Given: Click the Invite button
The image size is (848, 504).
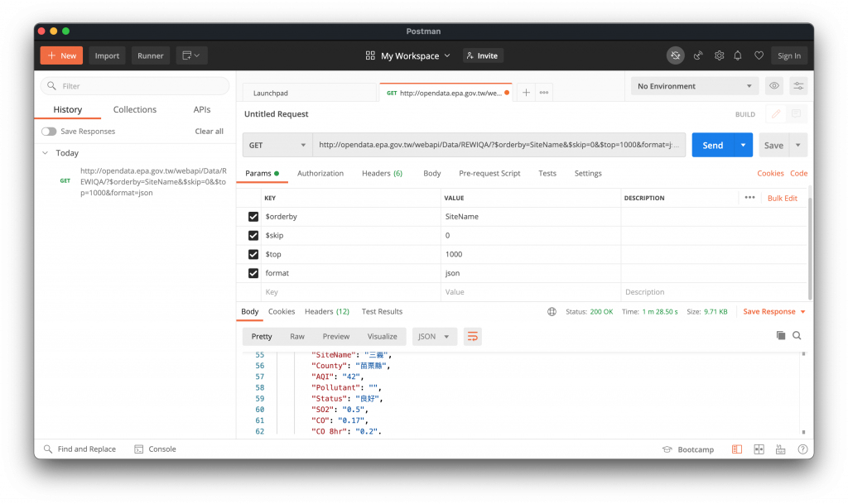Looking at the screenshot, I should click(x=483, y=55).
